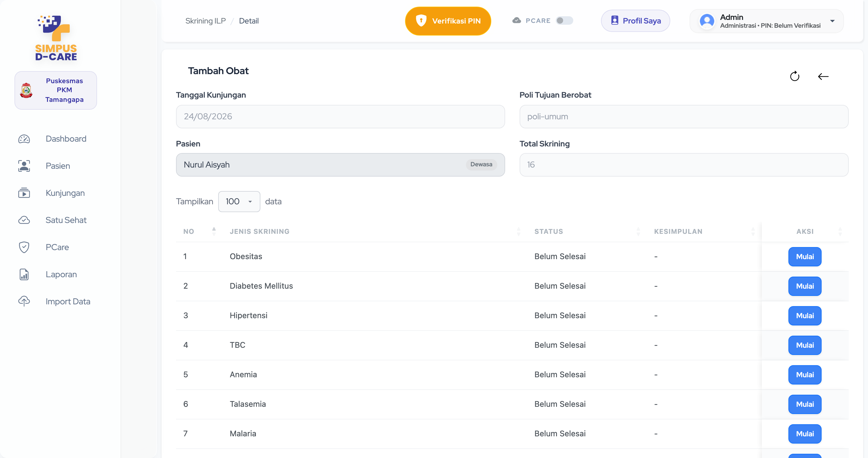Click the Skrining ILP breadcrumb link

(x=205, y=21)
